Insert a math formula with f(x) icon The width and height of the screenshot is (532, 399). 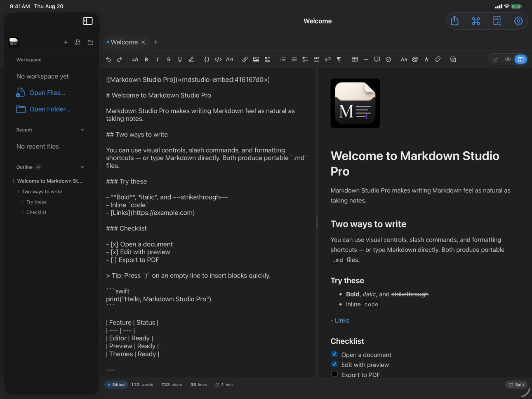pyautogui.click(x=229, y=59)
